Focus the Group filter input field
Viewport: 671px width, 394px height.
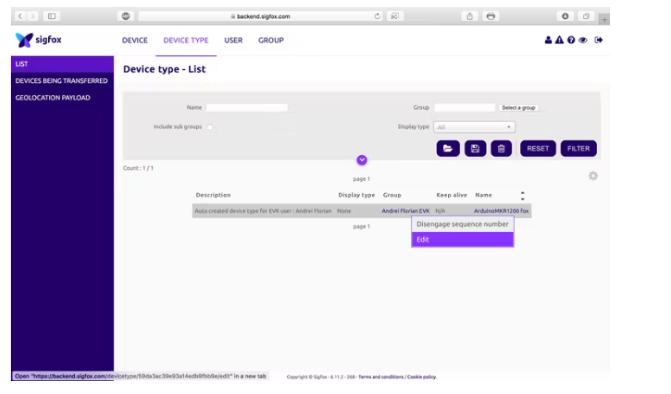click(465, 108)
